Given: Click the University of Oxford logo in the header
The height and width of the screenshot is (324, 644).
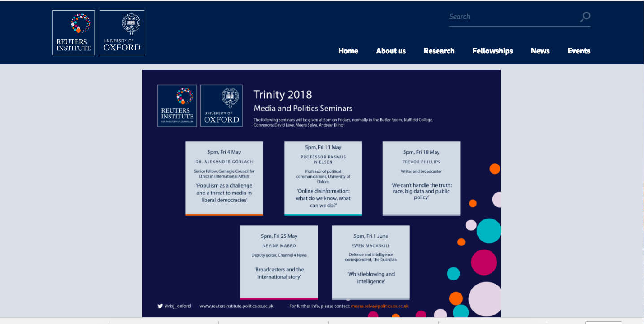Looking at the screenshot, I should [x=122, y=33].
